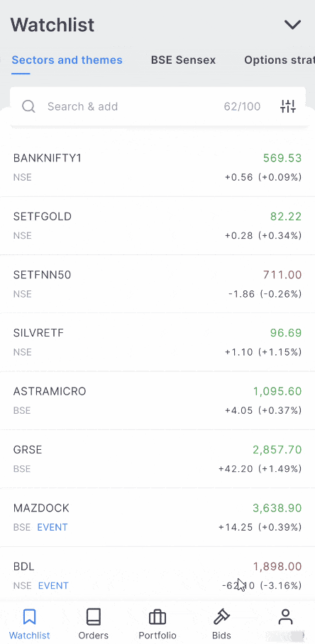Click the search magnifier icon
Screen dimensions: 315x644
(x=28, y=107)
